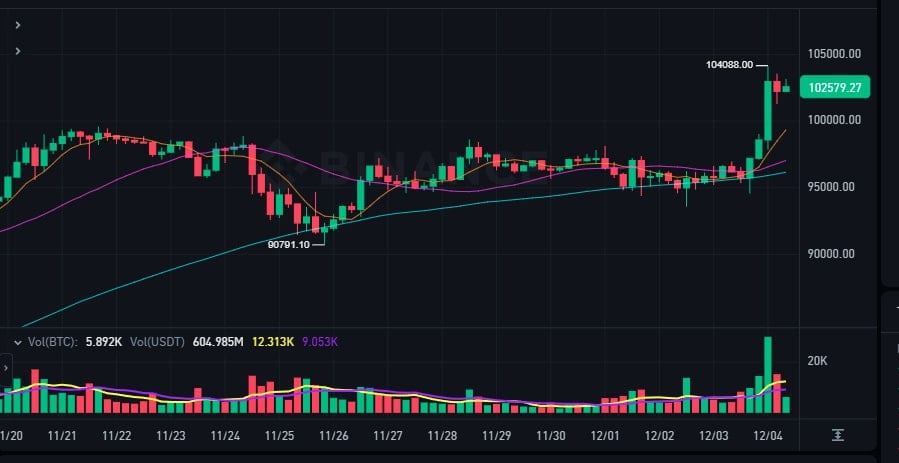Click the green current price tag 102579.27
The height and width of the screenshot is (463, 899).
[x=835, y=88]
